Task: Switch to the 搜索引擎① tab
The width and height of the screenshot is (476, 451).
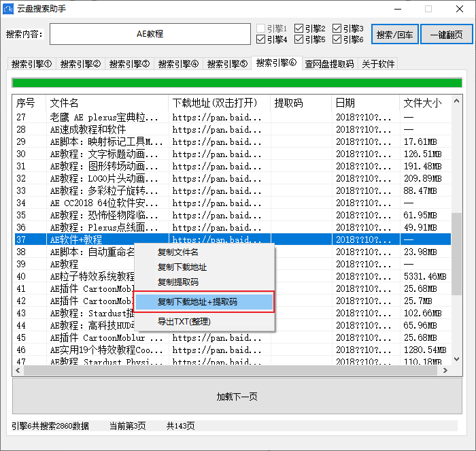Action: tap(31, 64)
